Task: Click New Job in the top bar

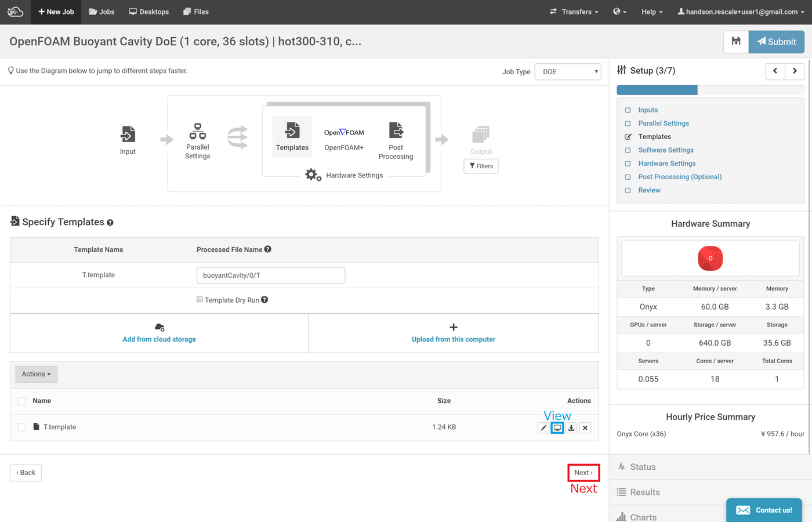Action: pos(56,12)
